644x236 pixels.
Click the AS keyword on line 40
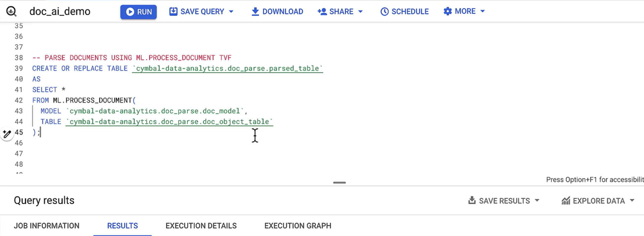(36, 79)
